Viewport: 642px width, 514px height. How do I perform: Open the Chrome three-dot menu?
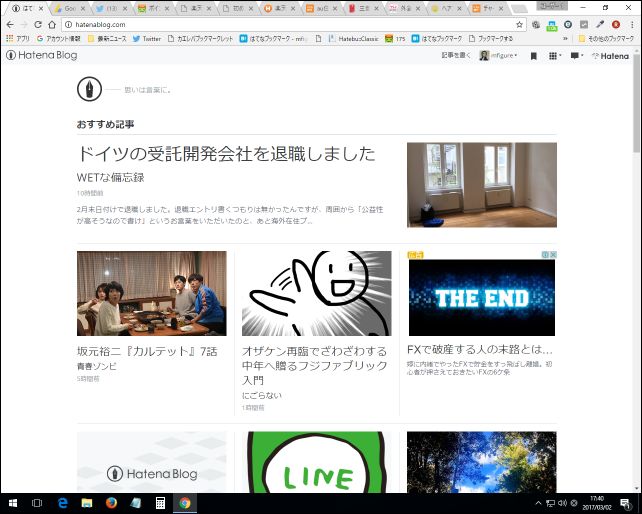point(632,25)
